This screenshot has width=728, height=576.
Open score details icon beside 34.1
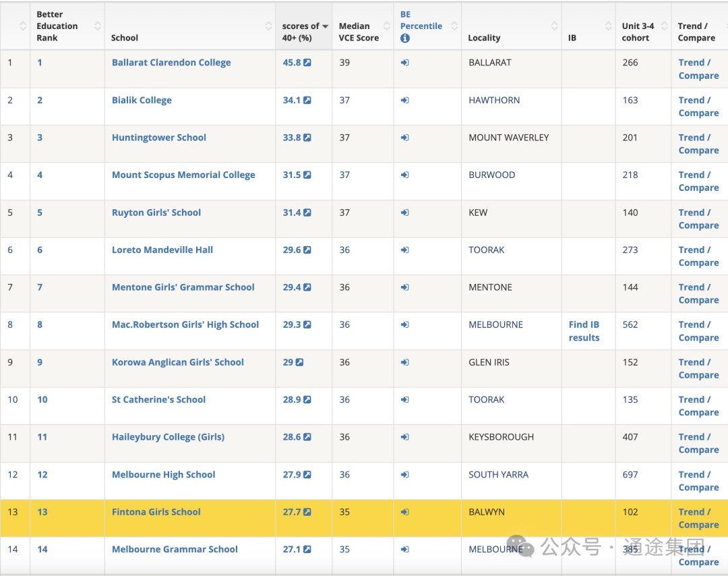tap(307, 100)
